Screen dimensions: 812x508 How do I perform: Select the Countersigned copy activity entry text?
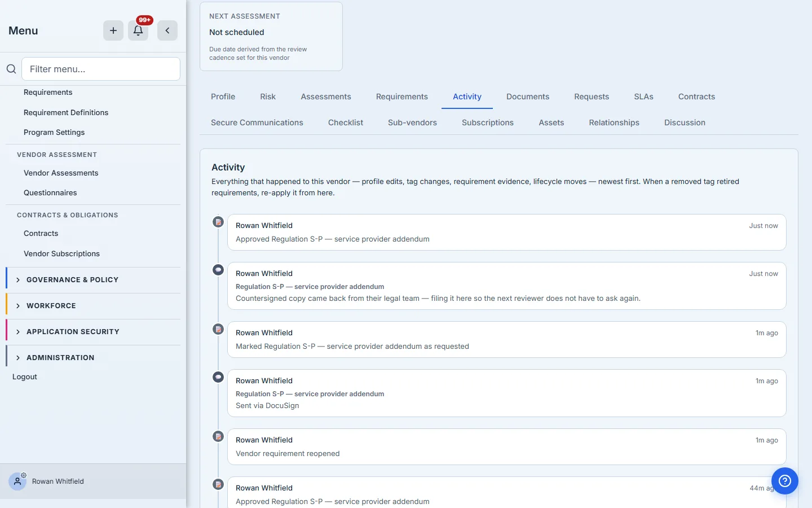point(438,299)
